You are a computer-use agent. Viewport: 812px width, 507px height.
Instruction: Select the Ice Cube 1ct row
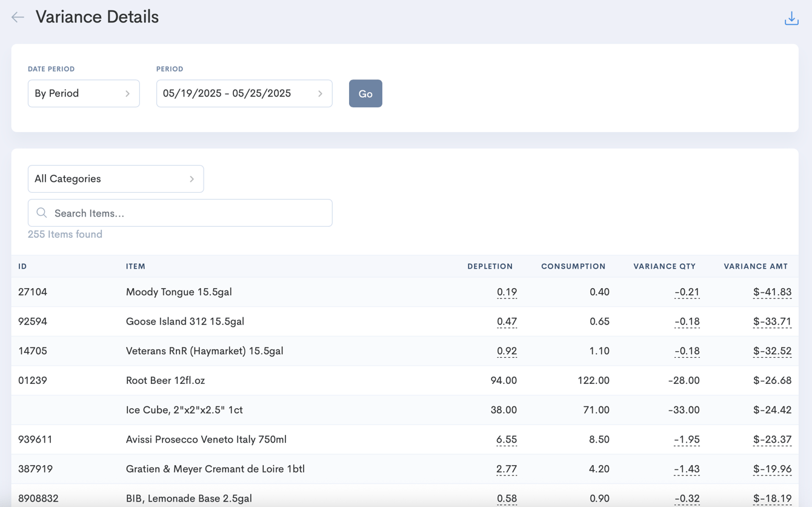coord(405,410)
